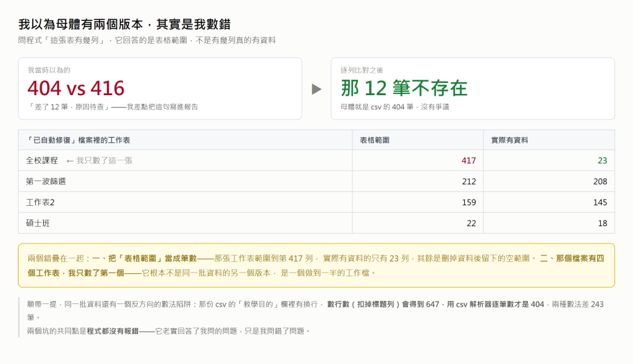
Task: Click the green value 23
Action: click(602, 161)
